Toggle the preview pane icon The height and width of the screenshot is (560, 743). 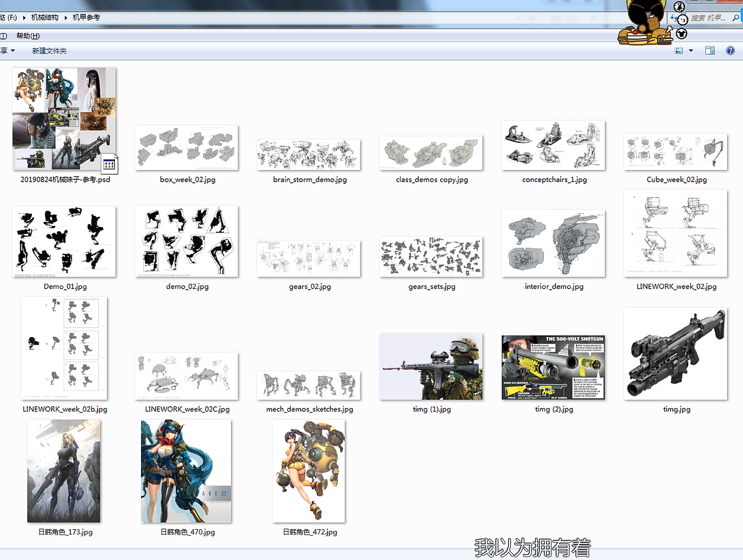(x=710, y=51)
